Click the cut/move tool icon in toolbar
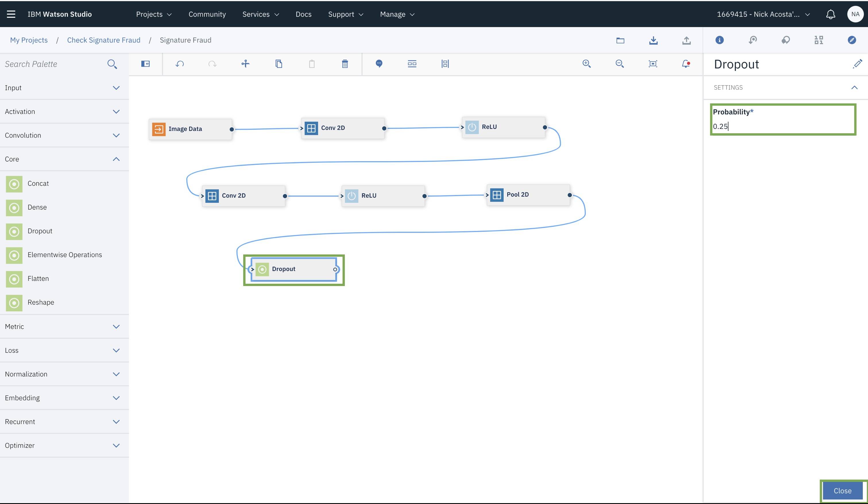 click(245, 64)
